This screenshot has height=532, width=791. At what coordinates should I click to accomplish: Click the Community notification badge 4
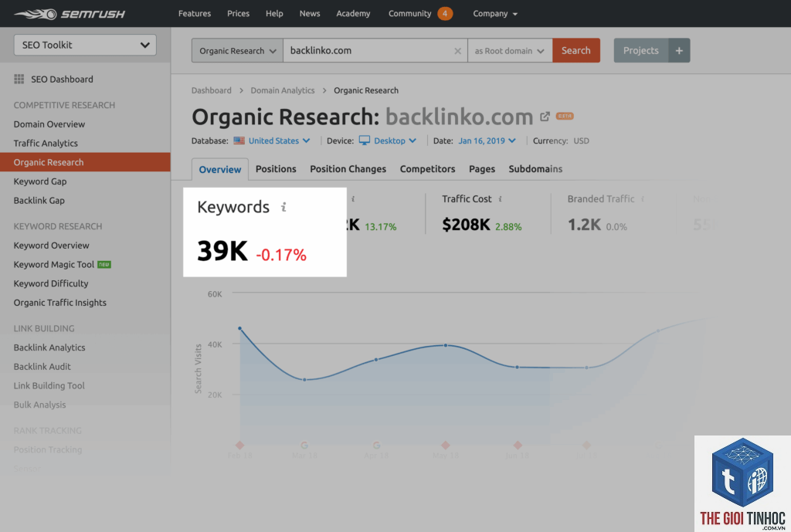[445, 14]
